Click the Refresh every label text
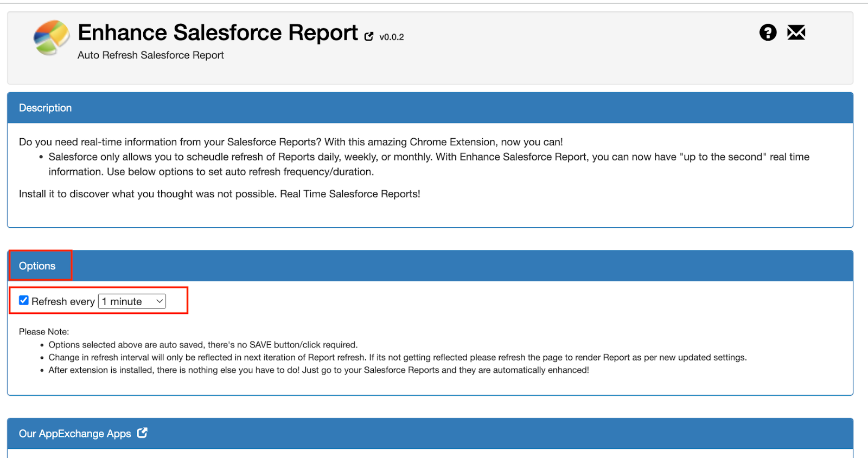868x458 pixels. (x=63, y=301)
